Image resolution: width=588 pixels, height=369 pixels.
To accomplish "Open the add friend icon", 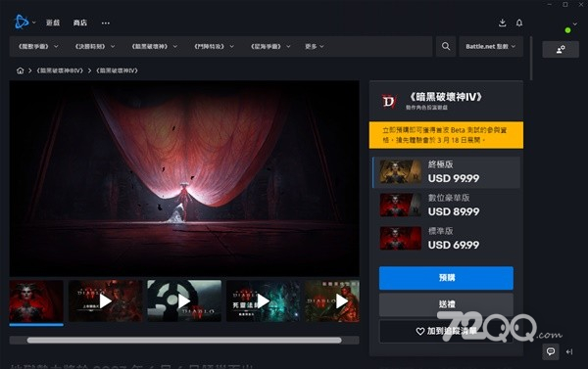I will [561, 50].
